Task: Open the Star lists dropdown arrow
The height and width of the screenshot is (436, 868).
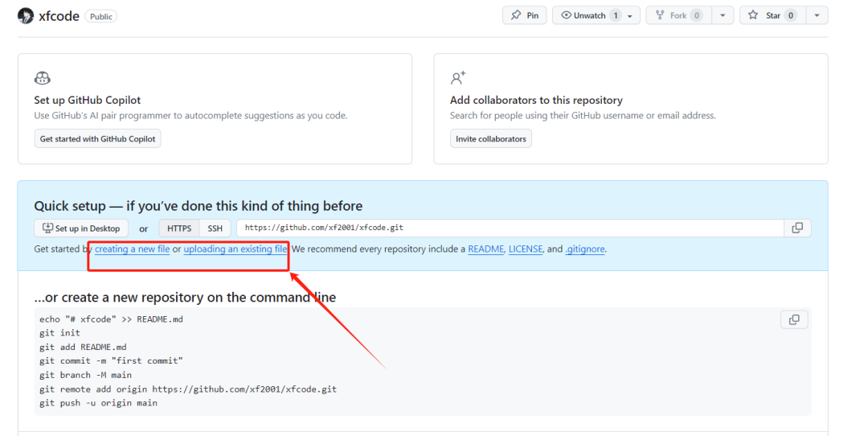Action: (817, 15)
